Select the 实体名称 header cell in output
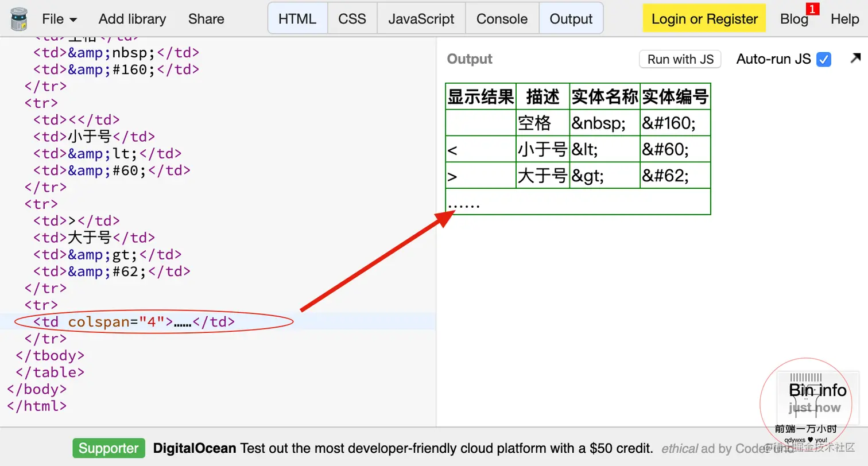The width and height of the screenshot is (868, 466). click(x=605, y=96)
